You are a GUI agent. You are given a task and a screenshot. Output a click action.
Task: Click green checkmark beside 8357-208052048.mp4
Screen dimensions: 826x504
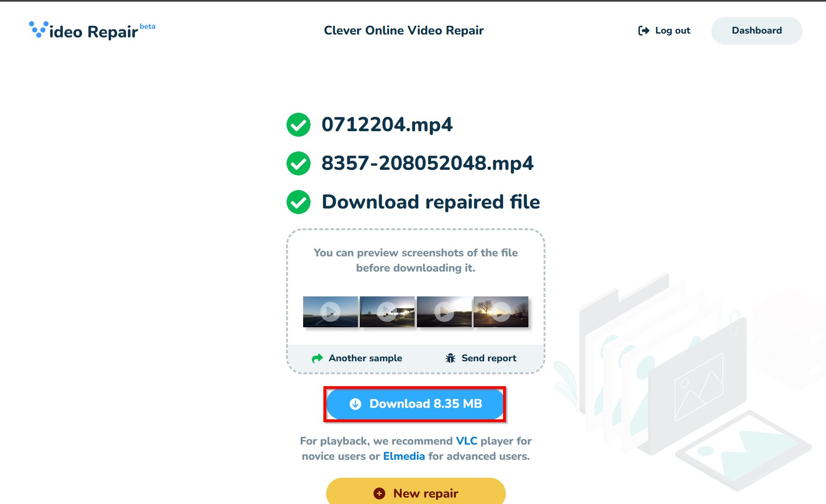coord(299,163)
